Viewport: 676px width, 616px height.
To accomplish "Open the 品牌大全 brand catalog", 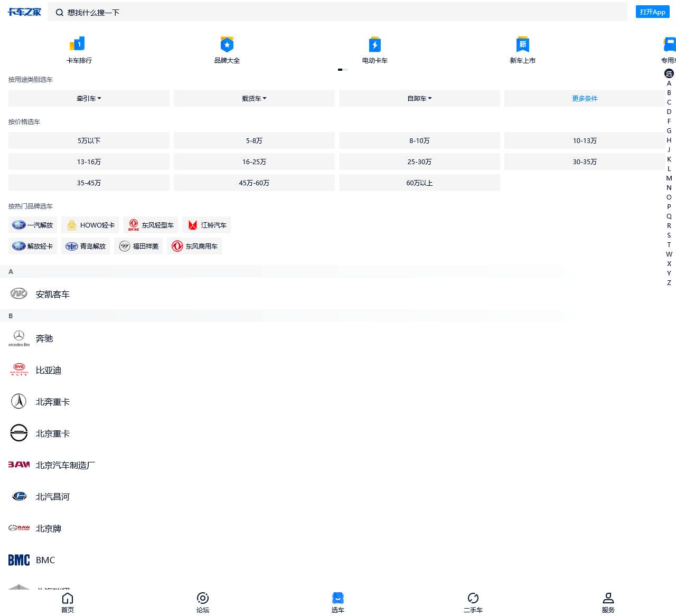I will (227, 50).
